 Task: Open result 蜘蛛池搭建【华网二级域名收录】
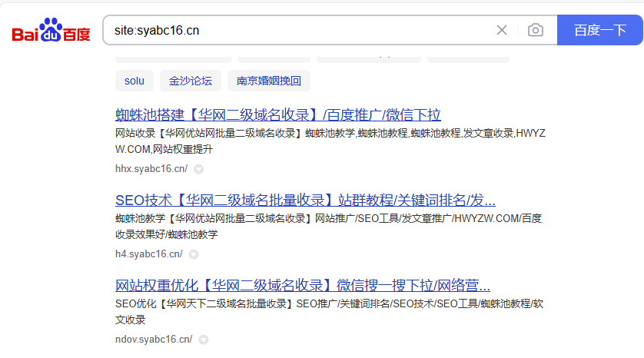(x=278, y=115)
